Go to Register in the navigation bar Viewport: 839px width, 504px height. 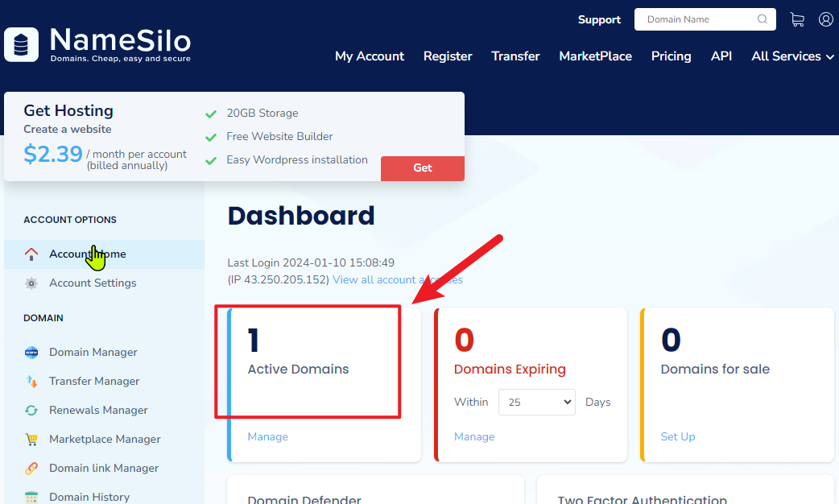(448, 56)
